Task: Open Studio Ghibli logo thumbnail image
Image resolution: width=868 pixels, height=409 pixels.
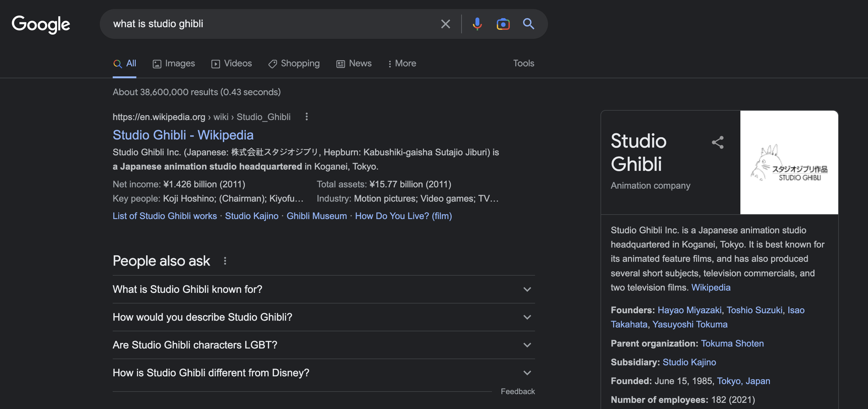Action: click(x=789, y=162)
